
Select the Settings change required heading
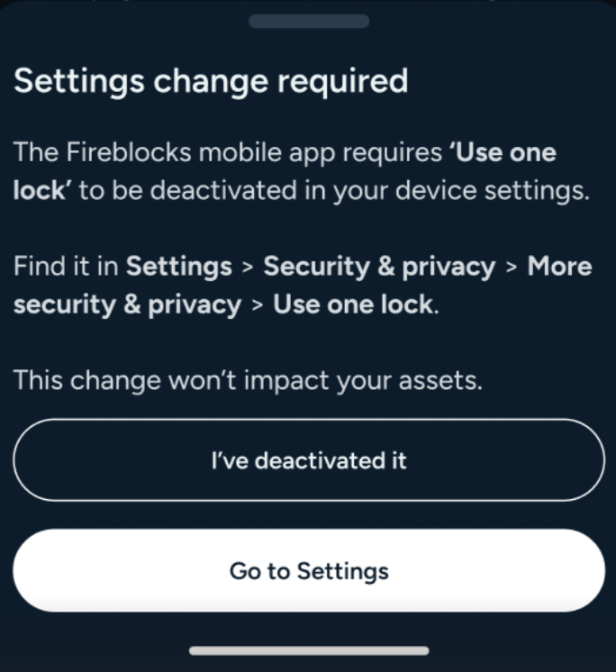[211, 81]
